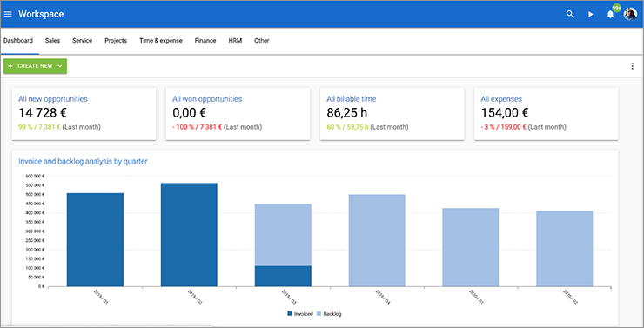Open the HRM tab
The height and width of the screenshot is (328, 644).
[x=235, y=41]
